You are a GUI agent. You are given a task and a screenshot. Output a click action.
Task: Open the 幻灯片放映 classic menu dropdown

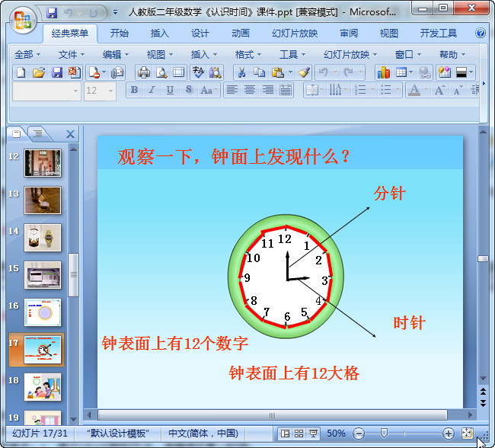pyautogui.click(x=350, y=55)
